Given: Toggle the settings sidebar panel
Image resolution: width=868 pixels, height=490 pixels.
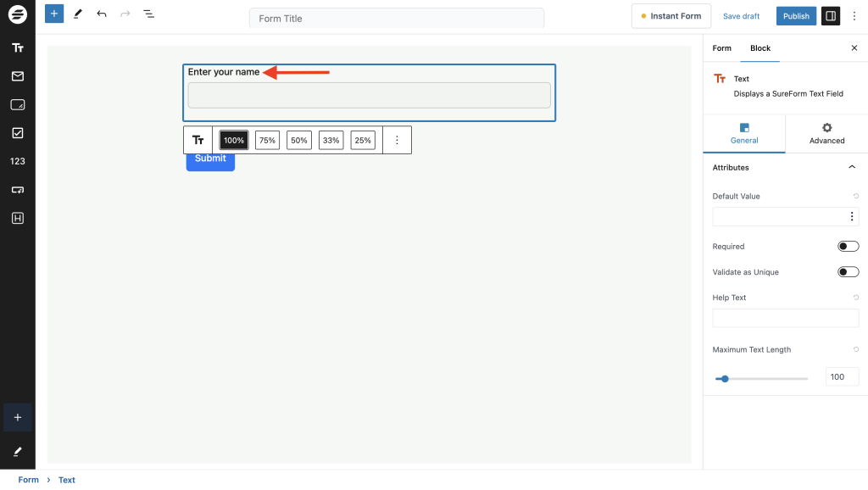Looking at the screenshot, I should point(831,15).
